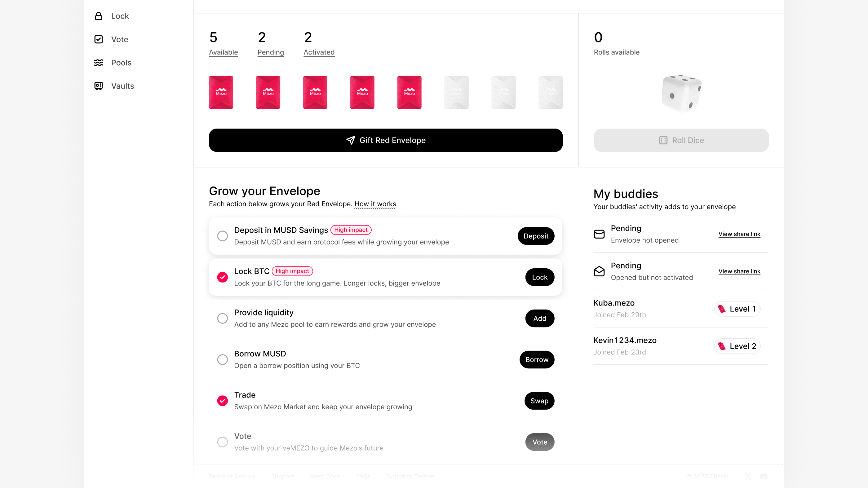Click the white dice image
This screenshot has width=868, height=488.
tap(681, 93)
